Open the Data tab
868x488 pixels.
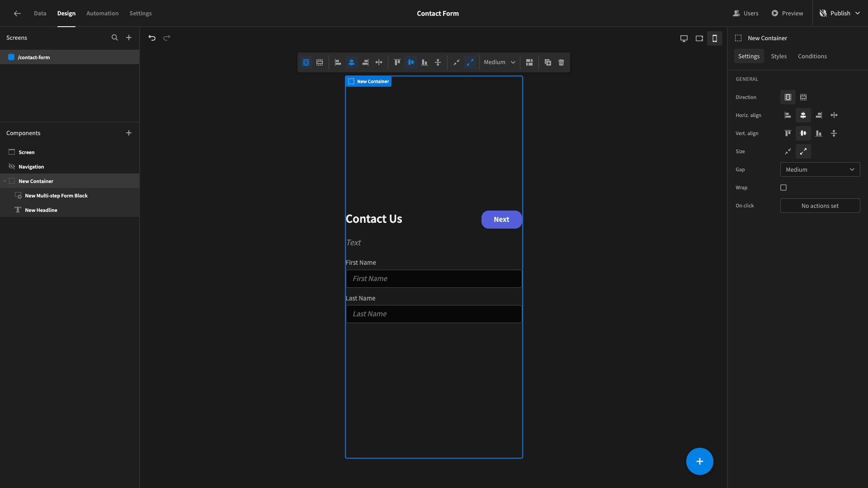pyautogui.click(x=40, y=14)
